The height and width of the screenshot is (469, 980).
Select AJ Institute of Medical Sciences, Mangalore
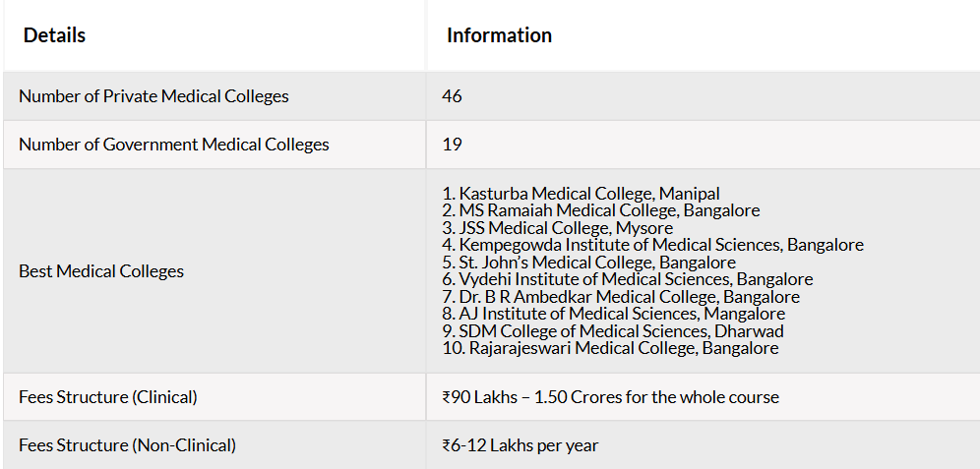click(614, 314)
